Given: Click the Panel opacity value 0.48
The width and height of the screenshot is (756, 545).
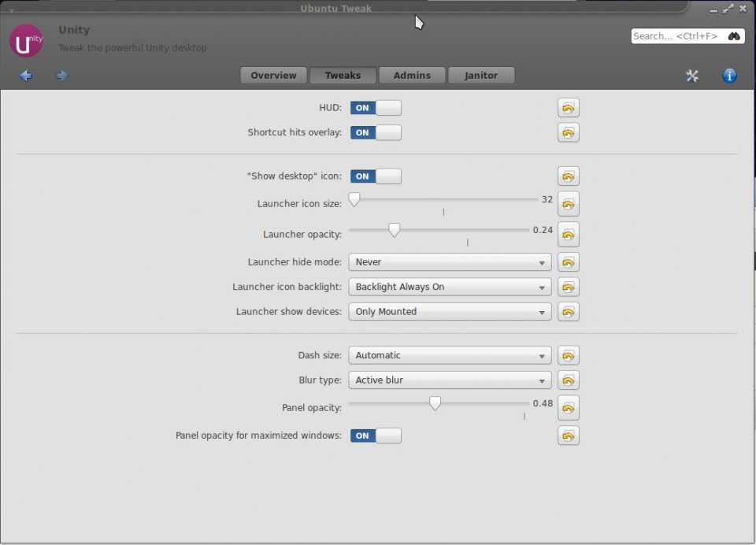Looking at the screenshot, I should [543, 403].
